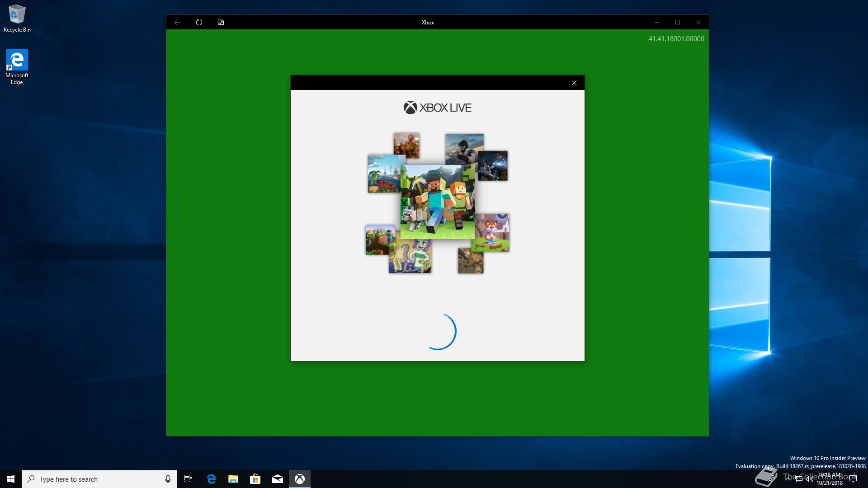Click the compact view icon next to refresh
The image size is (868, 488).
click(221, 22)
